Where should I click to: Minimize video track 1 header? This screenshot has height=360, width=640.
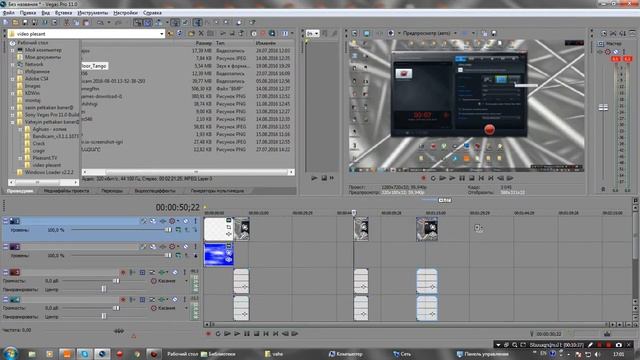tap(6, 221)
